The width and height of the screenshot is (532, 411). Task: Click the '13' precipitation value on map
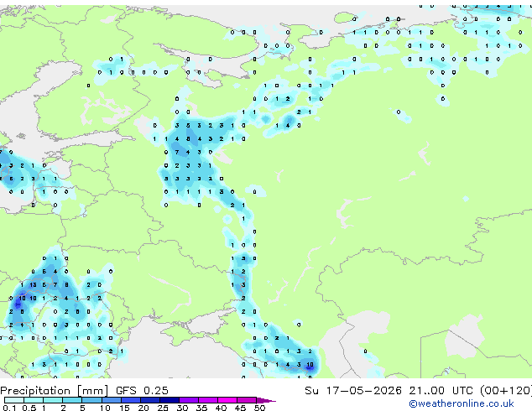[x=33, y=285]
